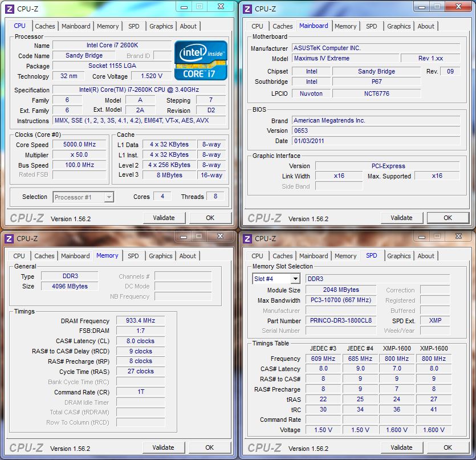Show the About tab in top-left CPU window
476x460 pixels.
(188, 26)
